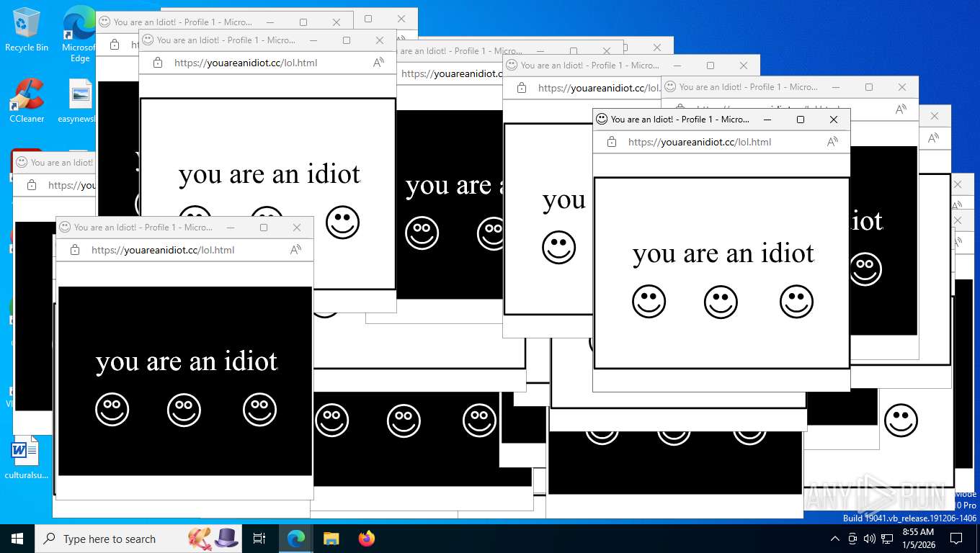Image resolution: width=980 pixels, height=553 pixels.
Task: Click the URL in fully visible black-page window
Action: [x=163, y=250]
